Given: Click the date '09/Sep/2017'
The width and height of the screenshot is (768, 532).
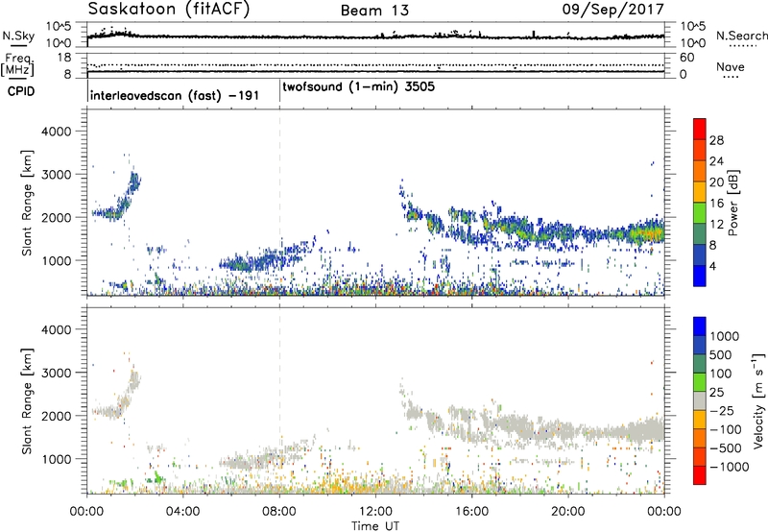Looking at the screenshot, I should click(612, 9).
